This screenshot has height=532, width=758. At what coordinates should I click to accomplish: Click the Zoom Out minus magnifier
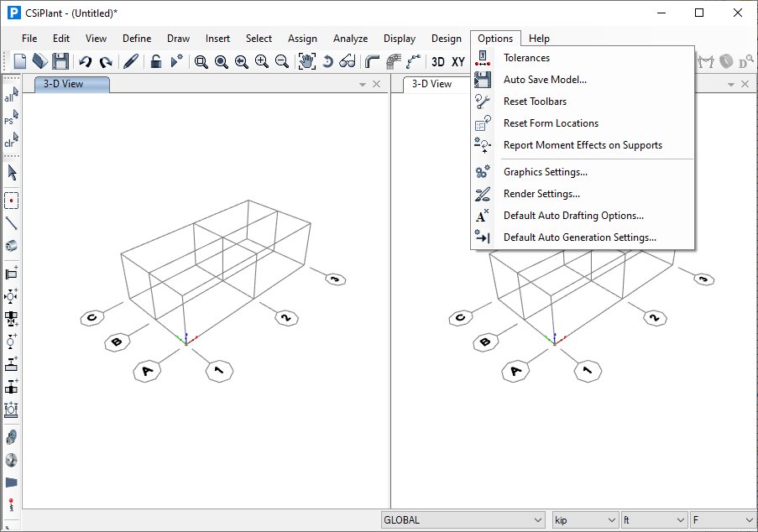[282, 62]
